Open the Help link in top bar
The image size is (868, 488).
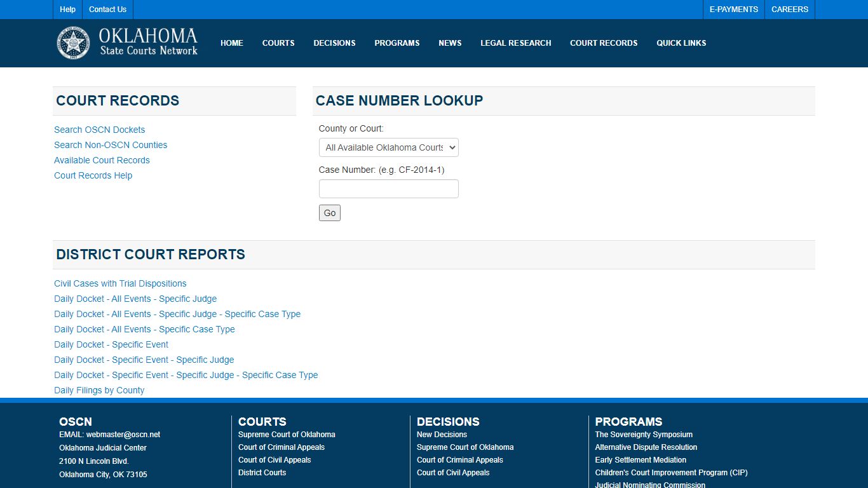coord(67,10)
